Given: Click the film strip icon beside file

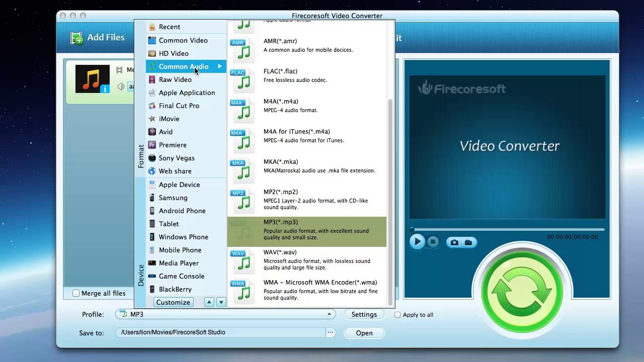Looking at the screenshot, I should 119,70.
